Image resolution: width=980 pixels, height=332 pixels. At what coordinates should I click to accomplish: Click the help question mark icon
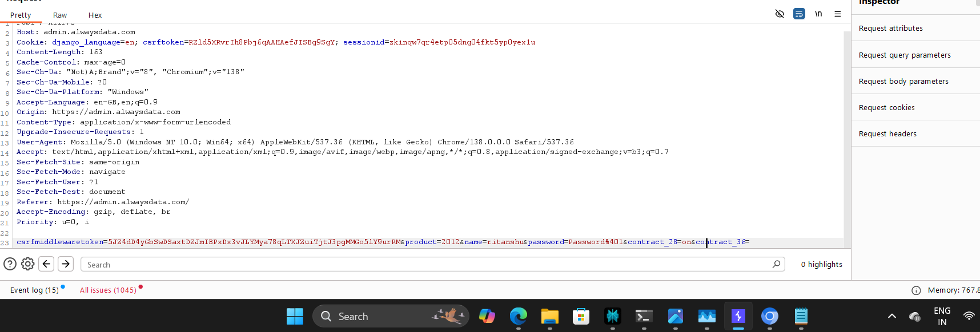tap(10, 264)
